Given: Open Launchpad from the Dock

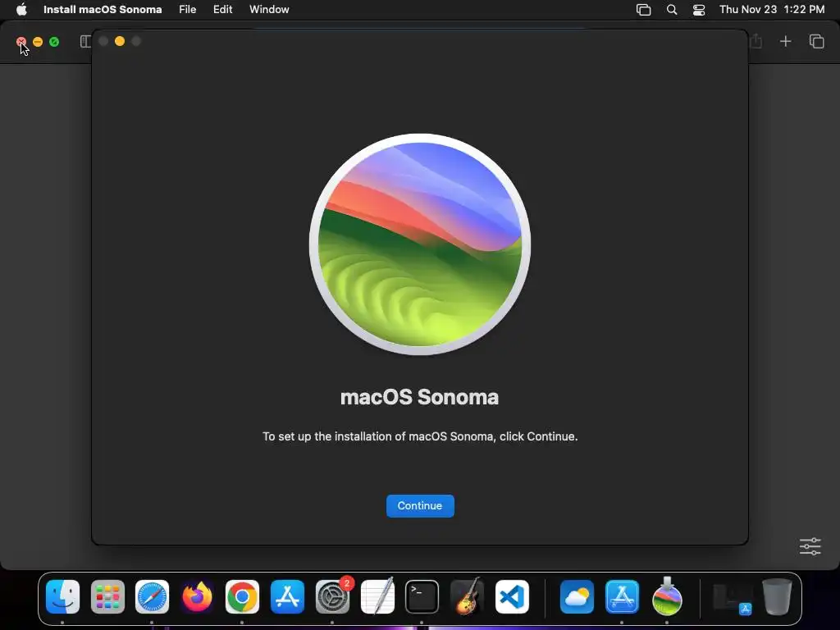Looking at the screenshot, I should click(x=107, y=597).
